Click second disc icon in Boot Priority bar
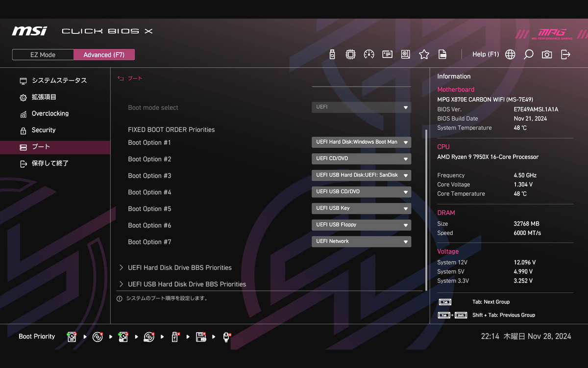Screen dimensions: 588x368 point(149,337)
